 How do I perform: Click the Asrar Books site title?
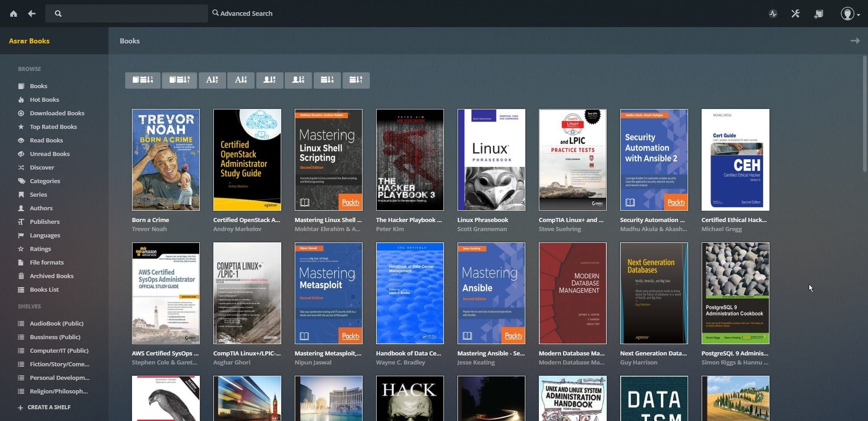(x=29, y=41)
